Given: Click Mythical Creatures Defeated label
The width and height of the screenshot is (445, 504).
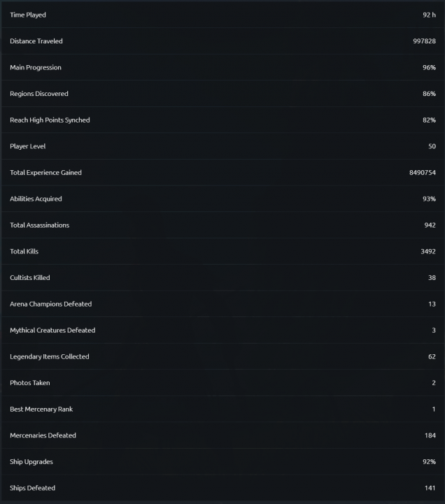Looking at the screenshot, I should tap(52, 330).
